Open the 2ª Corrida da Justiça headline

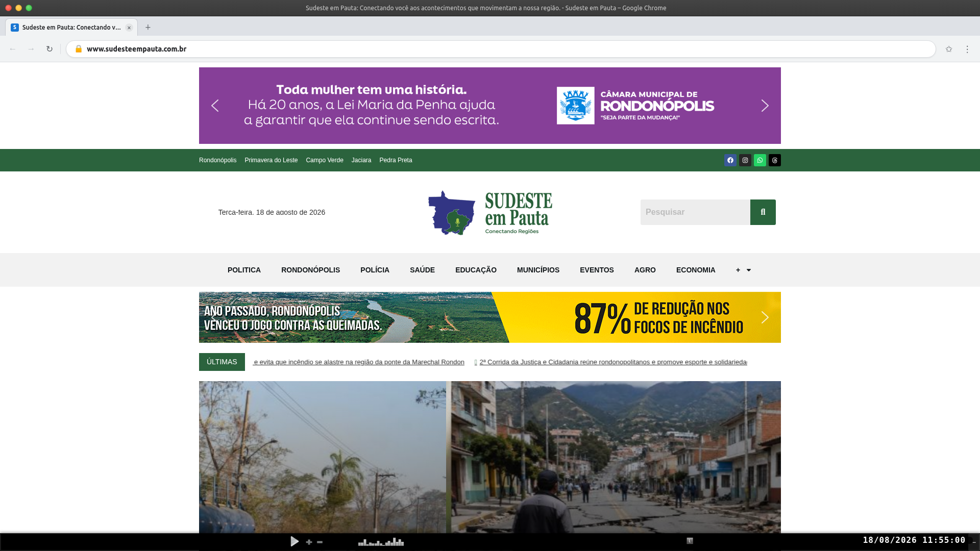click(613, 362)
